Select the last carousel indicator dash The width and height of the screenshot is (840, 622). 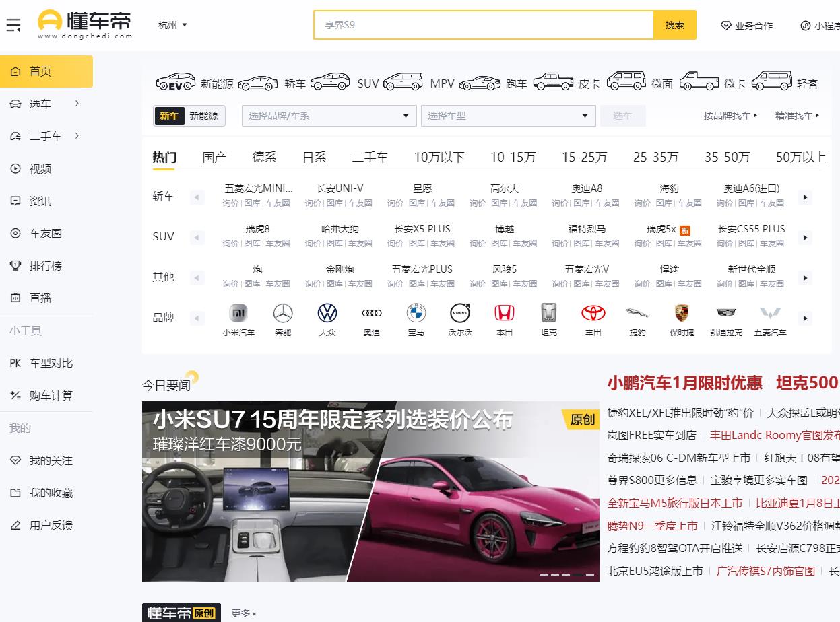tap(590, 575)
